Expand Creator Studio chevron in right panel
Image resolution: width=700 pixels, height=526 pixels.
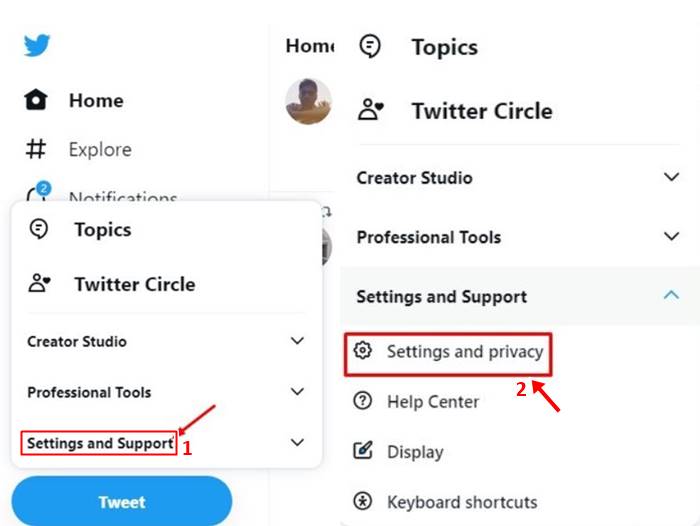click(x=671, y=178)
